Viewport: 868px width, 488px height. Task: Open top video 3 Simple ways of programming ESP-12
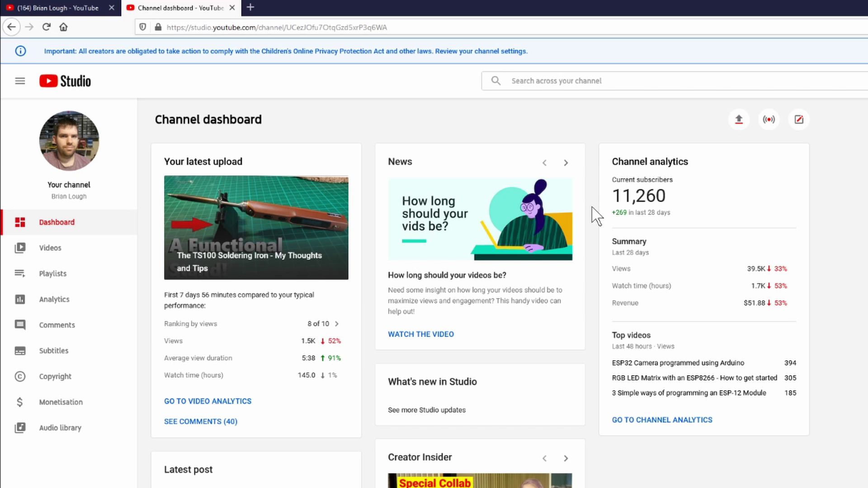coord(689,393)
